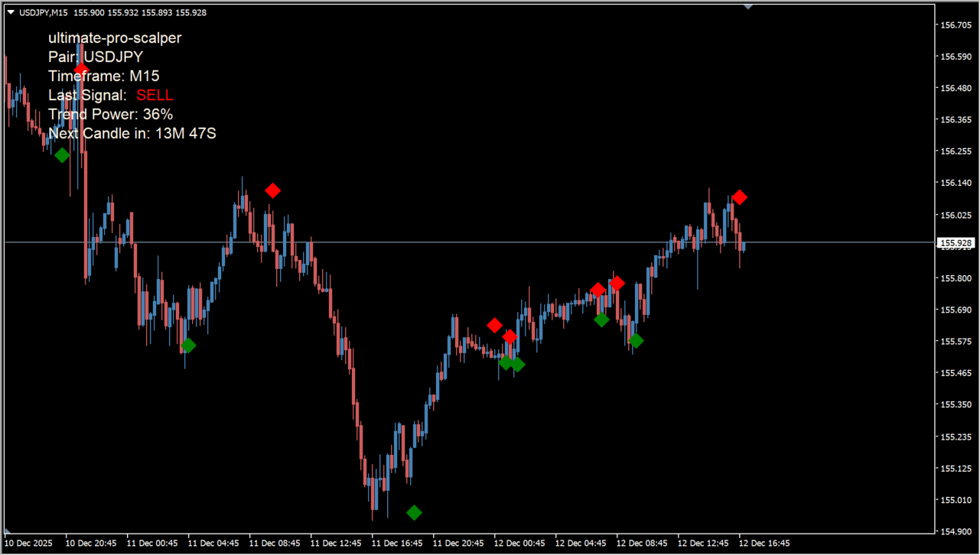Click the rightmost green buy diamond

636,341
